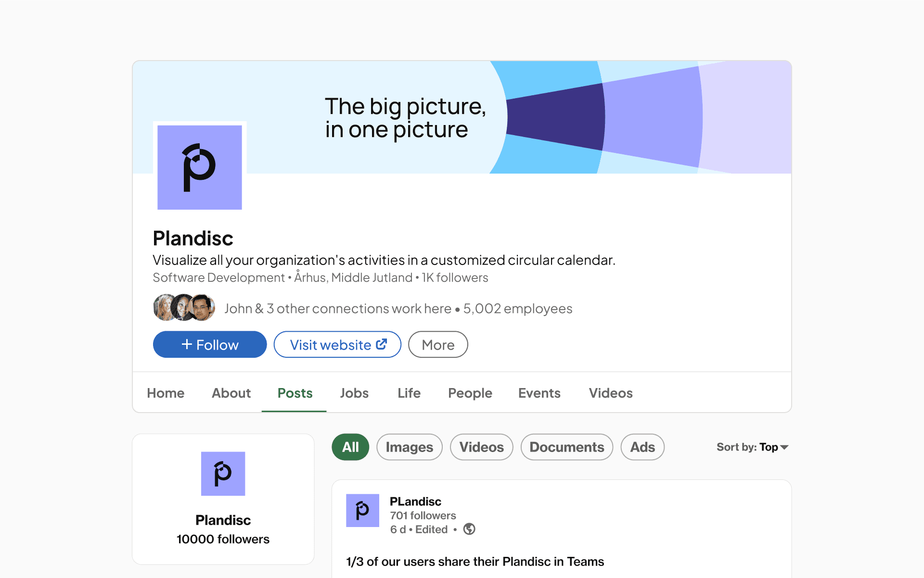Viewport: 924px width, 578px height.
Task: Click the globe visibility icon on the post
Action: [x=469, y=529]
